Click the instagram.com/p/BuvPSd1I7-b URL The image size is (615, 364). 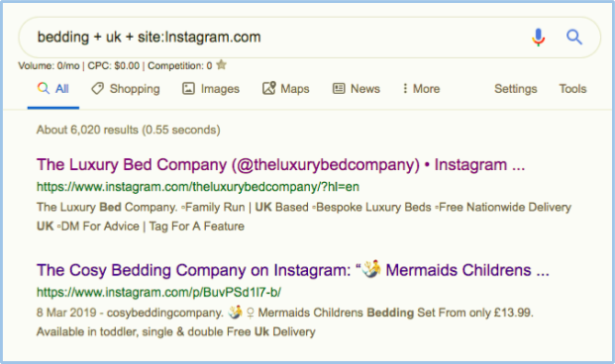158,293
